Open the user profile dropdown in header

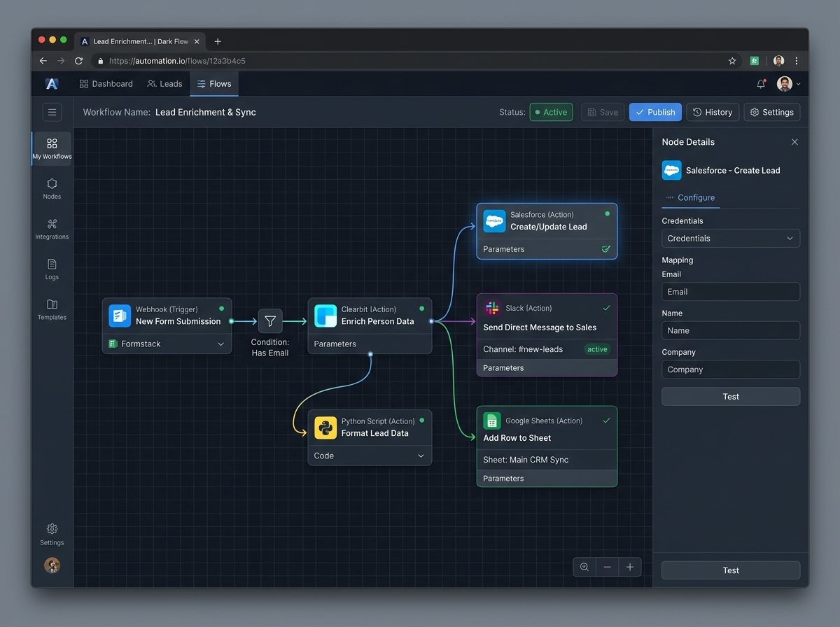[x=789, y=84]
